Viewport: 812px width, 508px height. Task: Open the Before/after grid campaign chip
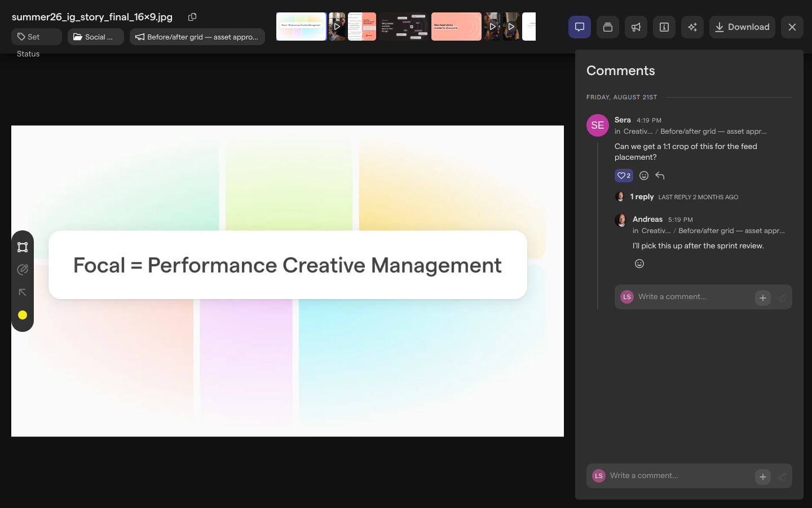[197, 37]
